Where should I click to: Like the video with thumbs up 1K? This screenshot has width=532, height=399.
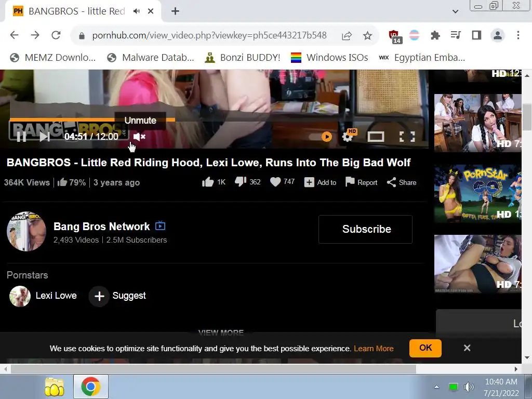pyautogui.click(x=214, y=182)
